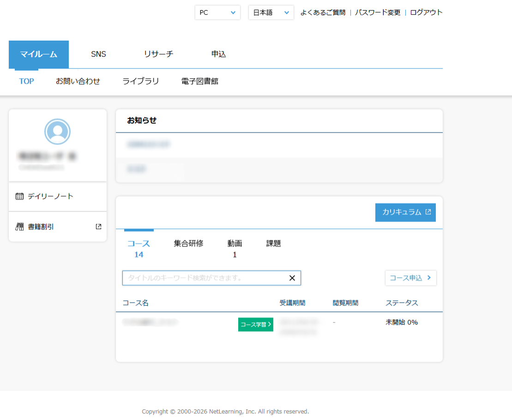Click the 書籍割引 books icon
Viewport: 512px width, 420px height.
click(x=19, y=227)
